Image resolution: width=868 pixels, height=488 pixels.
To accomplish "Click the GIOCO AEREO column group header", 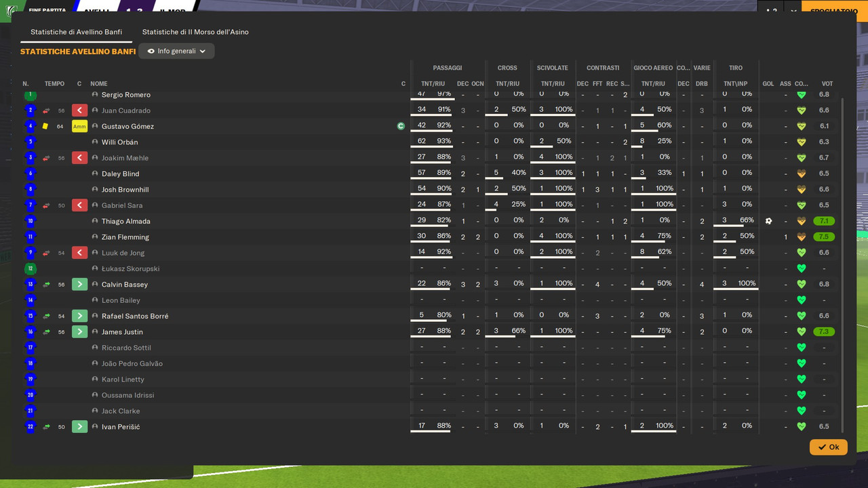I will [x=653, y=68].
